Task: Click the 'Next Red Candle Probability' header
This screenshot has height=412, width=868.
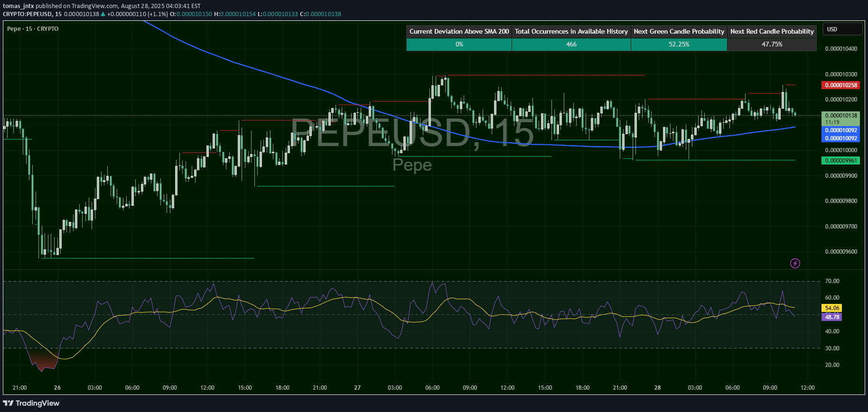Action: click(772, 31)
